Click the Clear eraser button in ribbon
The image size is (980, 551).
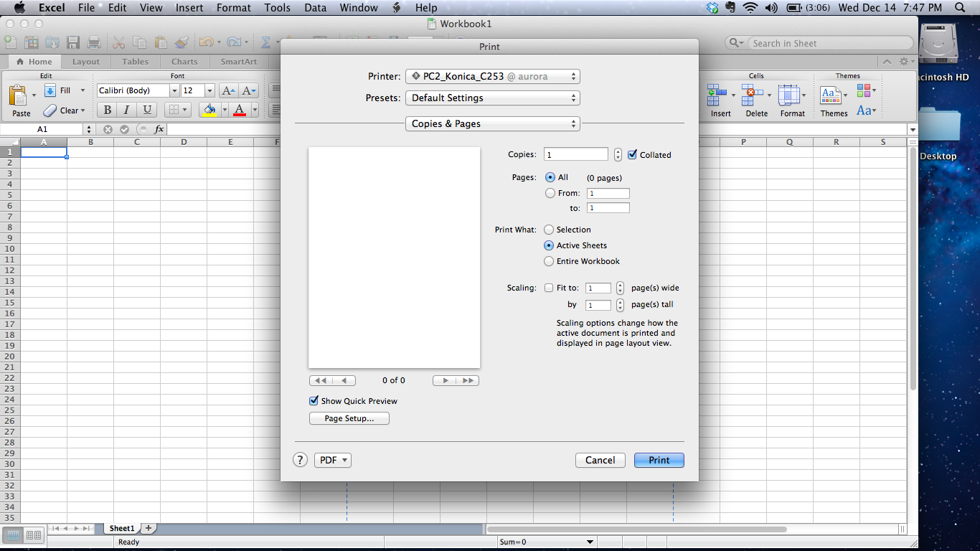[x=64, y=110]
